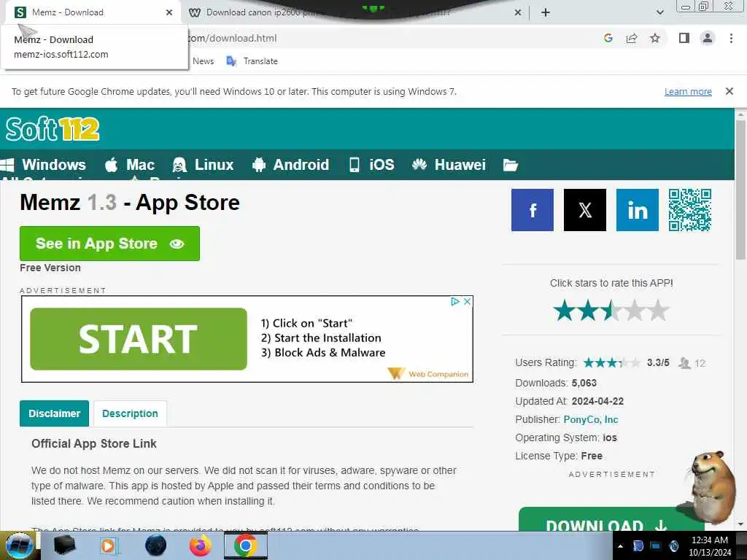This screenshot has width=747, height=560.
Task: Rate the app five stars
Action: 658,311
